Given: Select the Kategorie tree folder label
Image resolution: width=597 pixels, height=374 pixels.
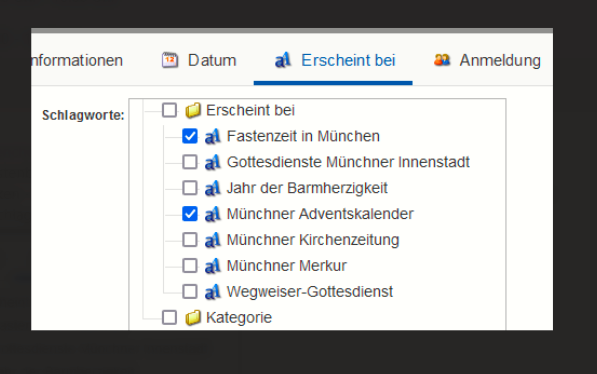Looking at the screenshot, I should pos(239,317).
